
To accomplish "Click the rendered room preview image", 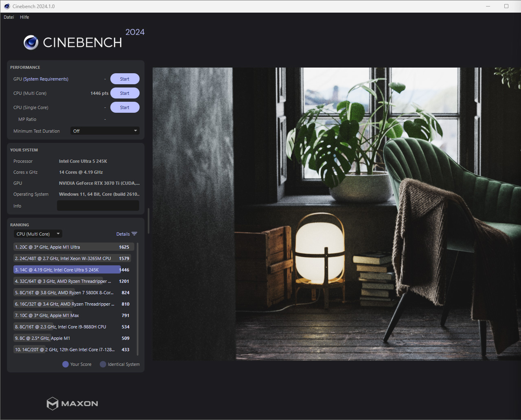I will pyautogui.click(x=337, y=214).
